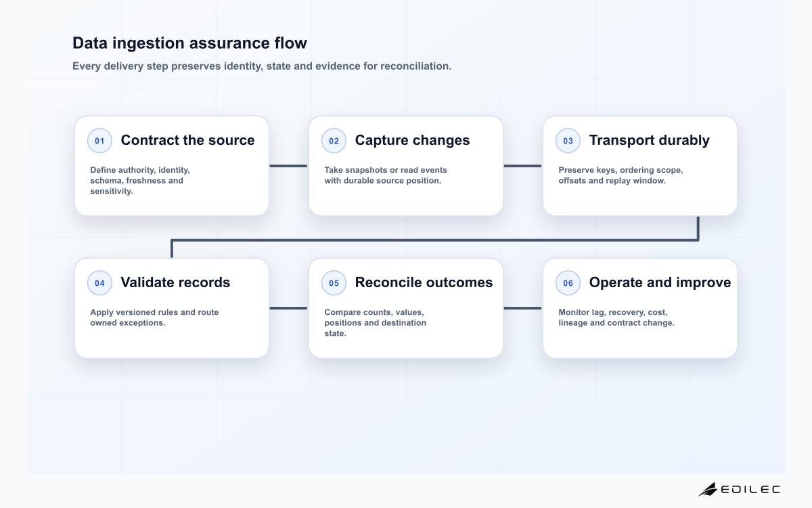Click the Data ingestion assurance flow title
The width and height of the screenshot is (812, 508).
[189, 43]
